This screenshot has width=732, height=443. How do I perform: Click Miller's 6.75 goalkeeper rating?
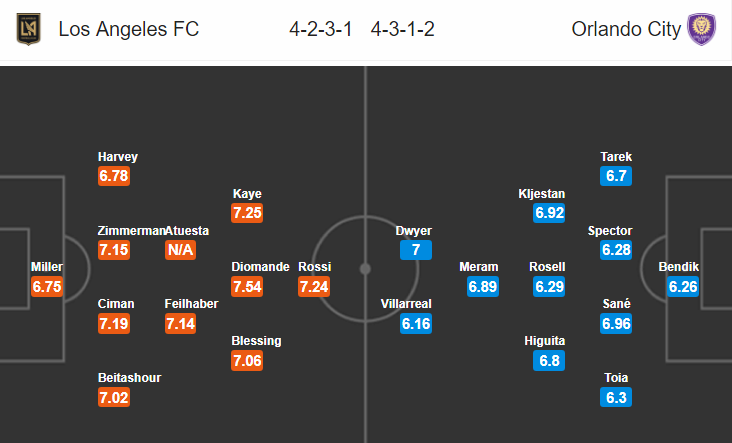47,287
